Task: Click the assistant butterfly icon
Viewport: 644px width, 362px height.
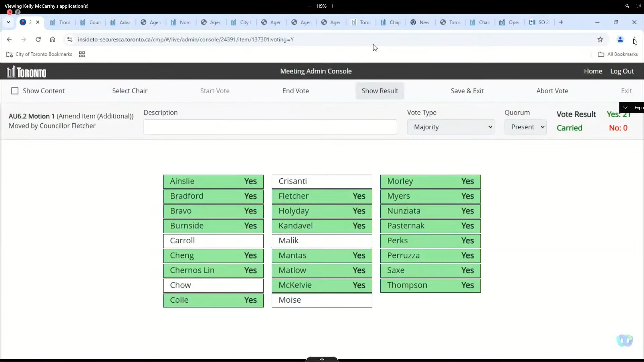Action: [x=625, y=341]
